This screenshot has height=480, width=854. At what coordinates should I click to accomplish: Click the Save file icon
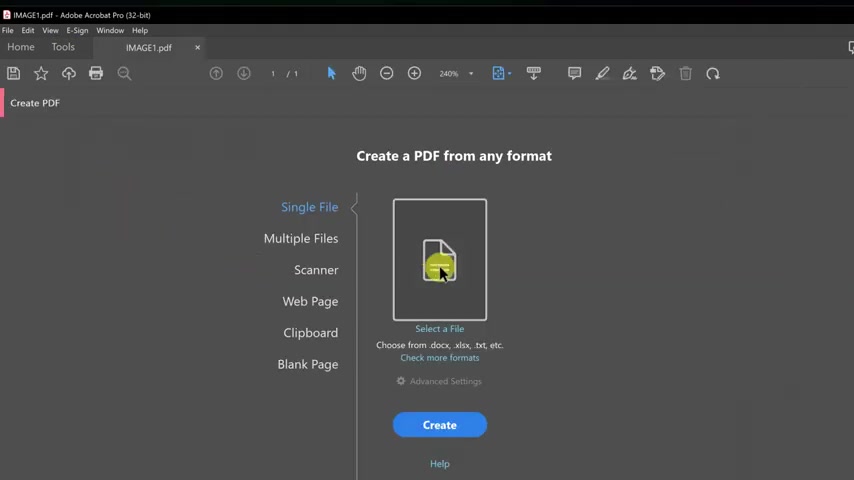pos(14,74)
